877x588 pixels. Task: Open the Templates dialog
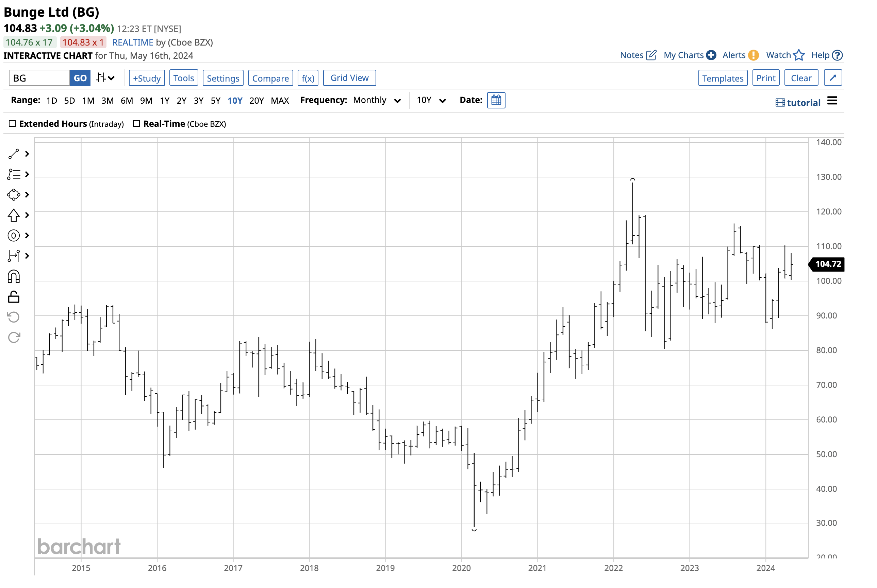pyautogui.click(x=723, y=77)
